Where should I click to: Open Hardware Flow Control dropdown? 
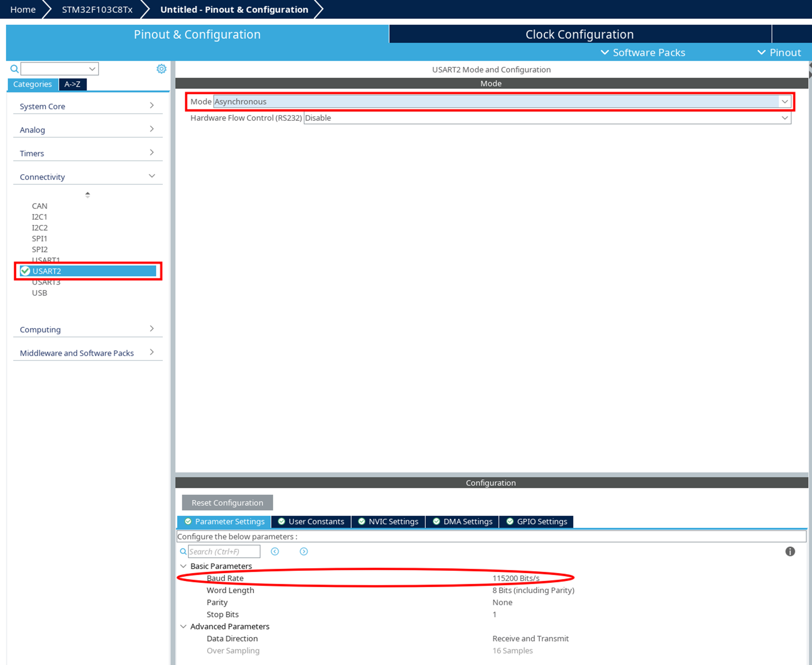[784, 118]
